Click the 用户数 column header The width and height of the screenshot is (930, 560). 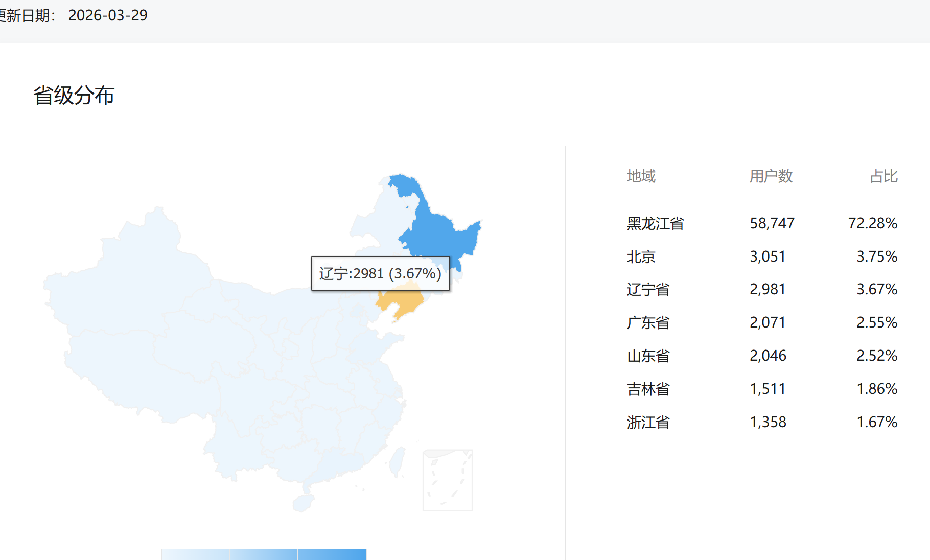(x=771, y=176)
